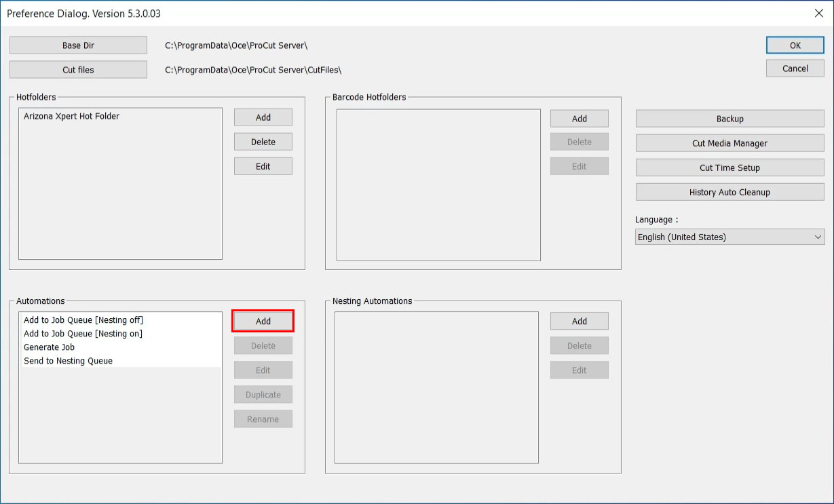Launch History Auto Cleanup settings
The image size is (834, 504).
tap(729, 192)
